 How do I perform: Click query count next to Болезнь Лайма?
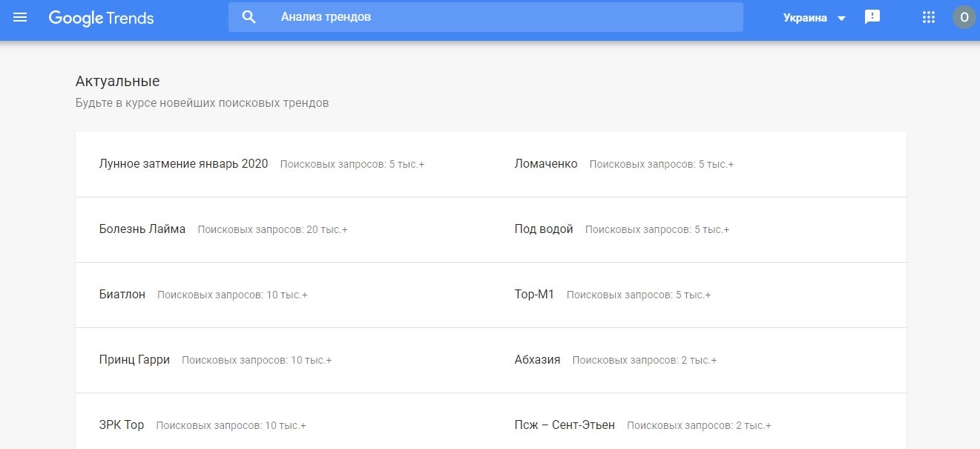coord(273,230)
